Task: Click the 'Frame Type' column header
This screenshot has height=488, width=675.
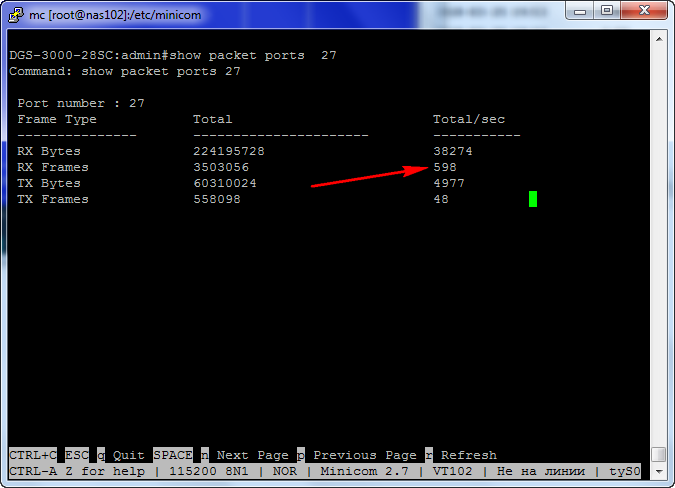Action: click(x=57, y=119)
